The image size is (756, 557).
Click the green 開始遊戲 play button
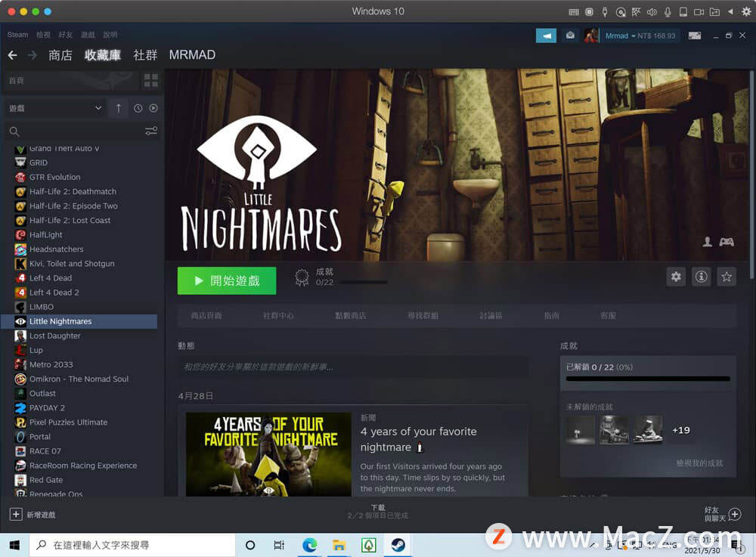pos(227,280)
